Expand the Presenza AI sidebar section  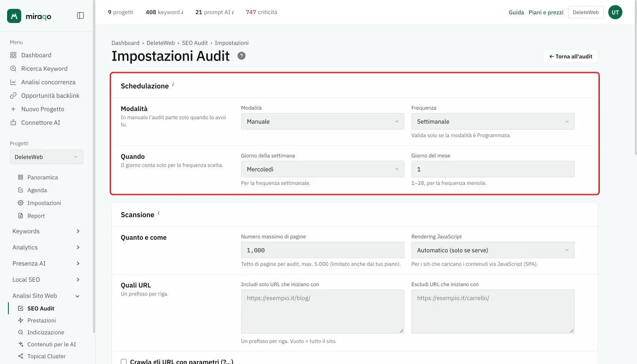click(46, 264)
